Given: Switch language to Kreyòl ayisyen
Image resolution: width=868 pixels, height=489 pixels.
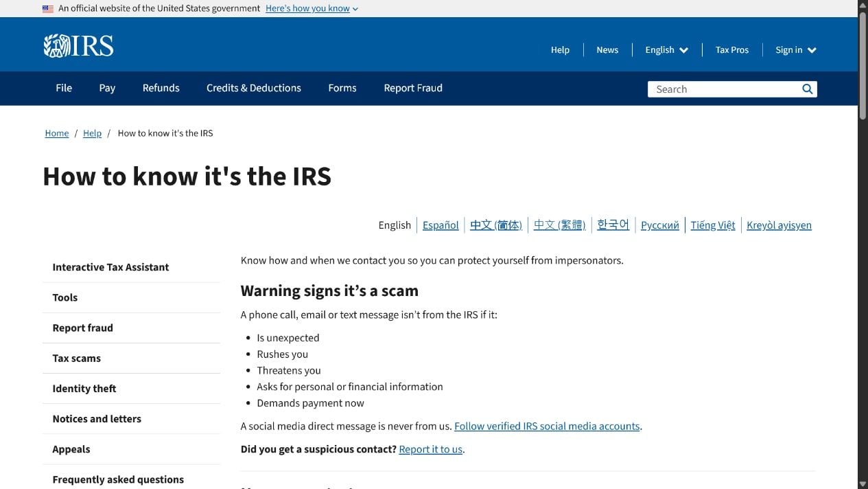Looking at the screenshot, I should 779,225.
